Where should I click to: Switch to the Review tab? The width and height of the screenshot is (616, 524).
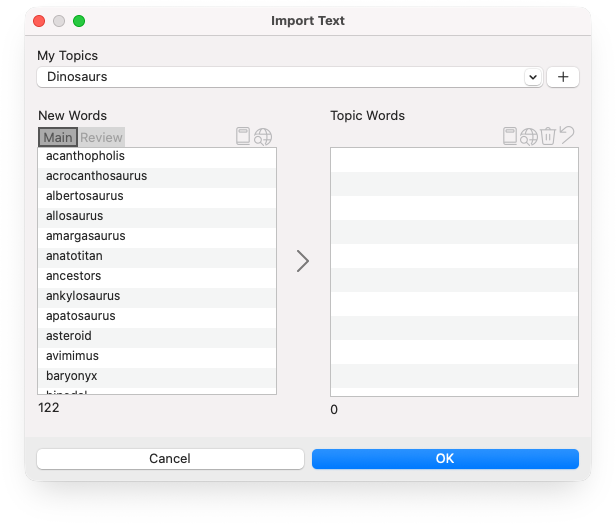pos(101,137)
